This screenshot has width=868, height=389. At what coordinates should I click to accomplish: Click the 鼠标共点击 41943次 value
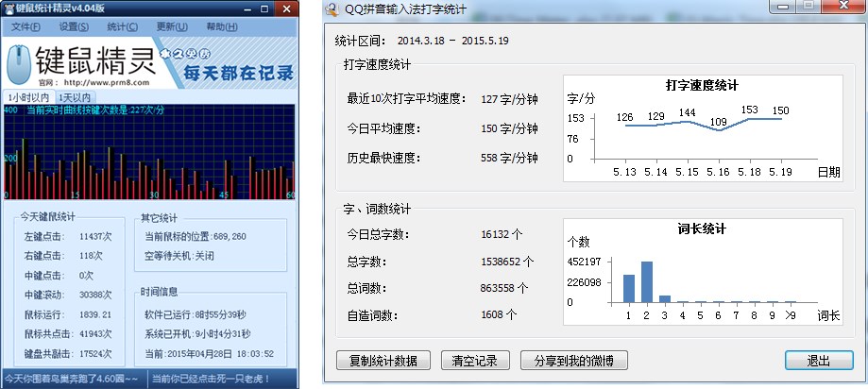click(x=95, y=333)
